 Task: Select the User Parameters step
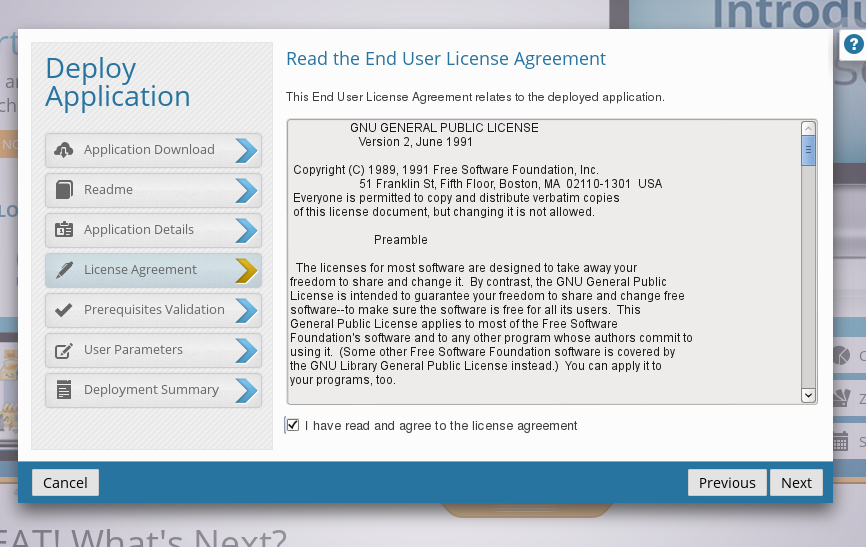pyautogui.click(x=152, y=350)
